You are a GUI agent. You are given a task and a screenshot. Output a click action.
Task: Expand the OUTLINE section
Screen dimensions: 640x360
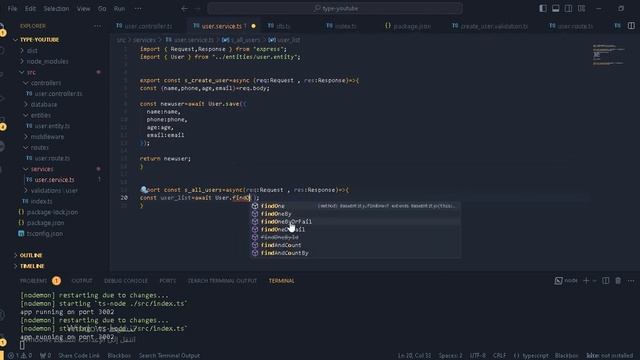(x=31, y=255)
